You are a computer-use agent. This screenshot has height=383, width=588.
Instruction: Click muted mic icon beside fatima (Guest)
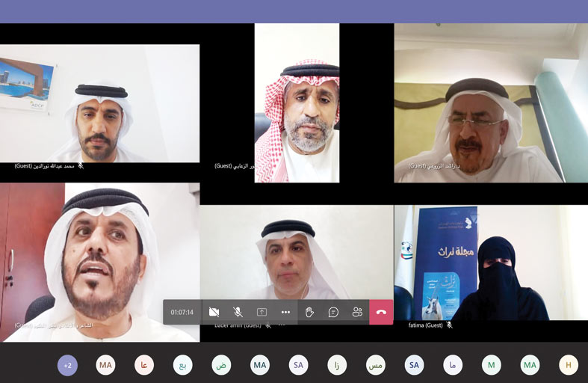[449, 325]
